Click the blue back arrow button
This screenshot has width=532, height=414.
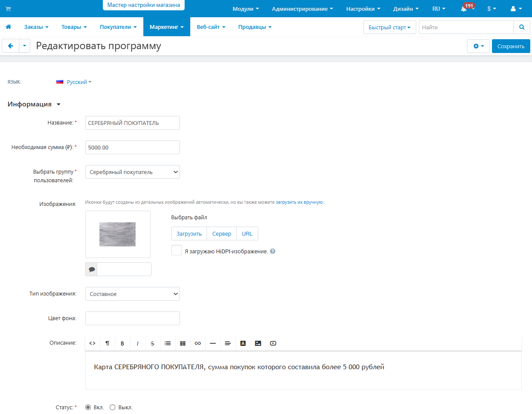(10, 46)
